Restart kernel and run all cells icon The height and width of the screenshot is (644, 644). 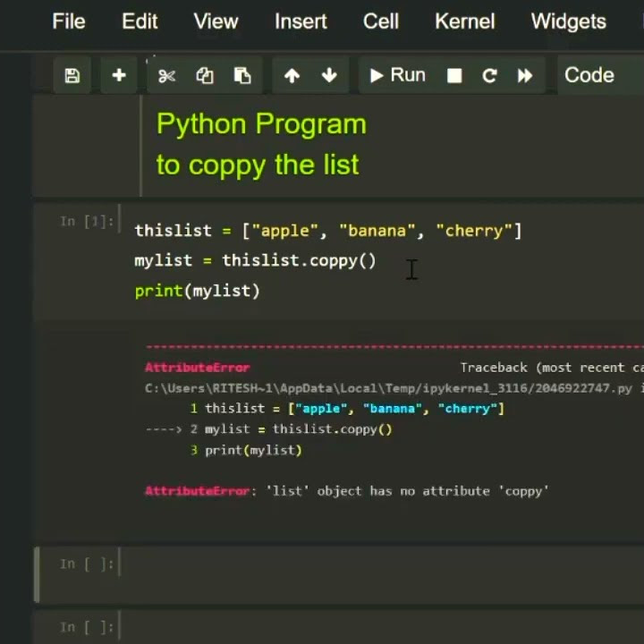(x=525, y=75)
